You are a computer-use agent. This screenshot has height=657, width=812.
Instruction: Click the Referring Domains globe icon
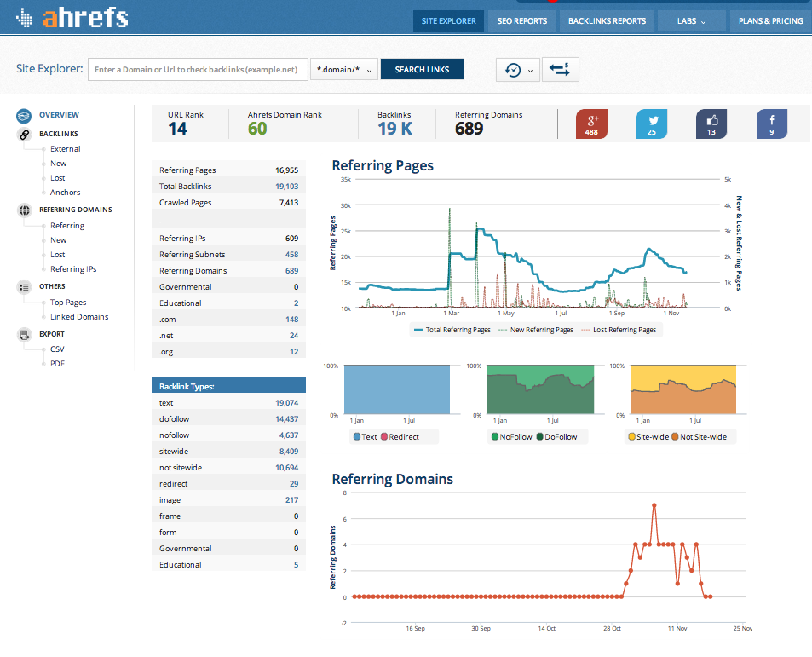click(24, 210)
